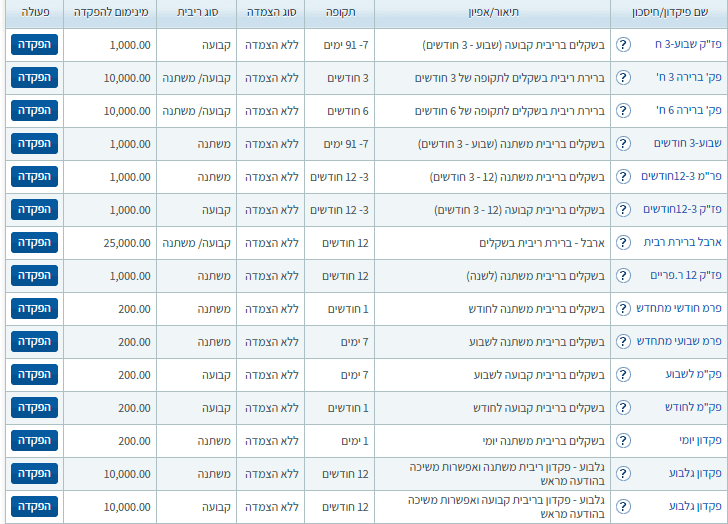Open help icon for פז"ק שבוע-3 ח

[623, 45]
